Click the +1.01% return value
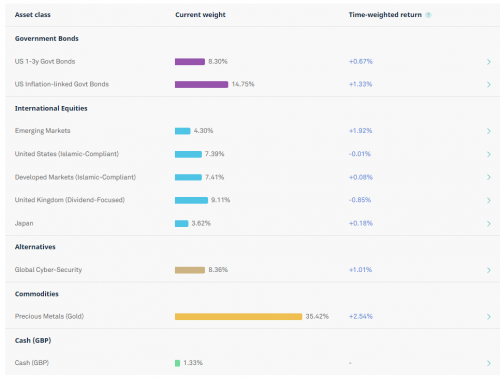 click(x=360, y=270)
